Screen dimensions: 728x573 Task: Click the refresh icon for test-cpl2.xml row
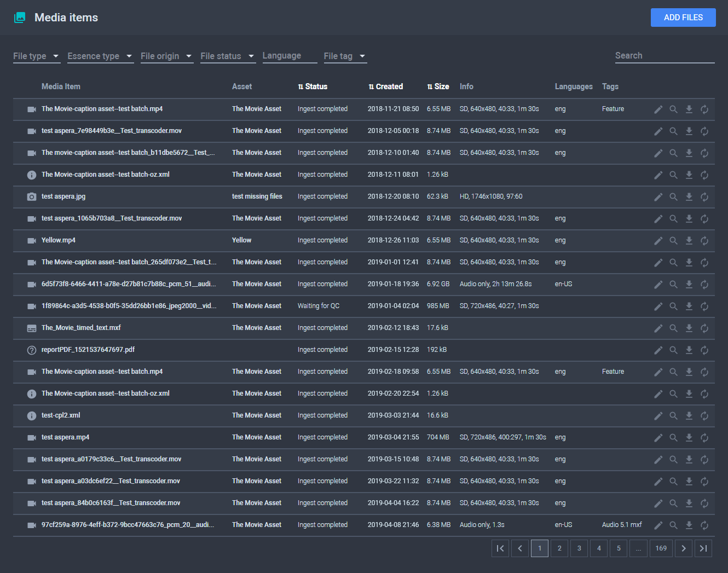point(704,416)
